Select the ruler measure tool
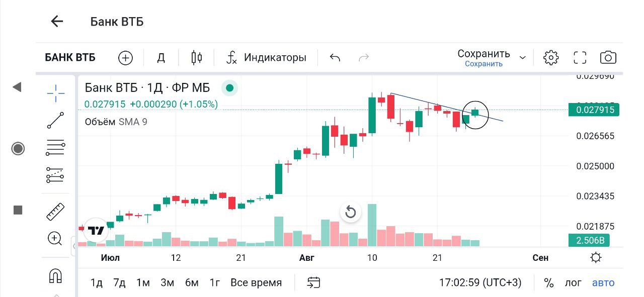Image resolution: width=644 pixels, height=297 pixels. pos(55,212)
